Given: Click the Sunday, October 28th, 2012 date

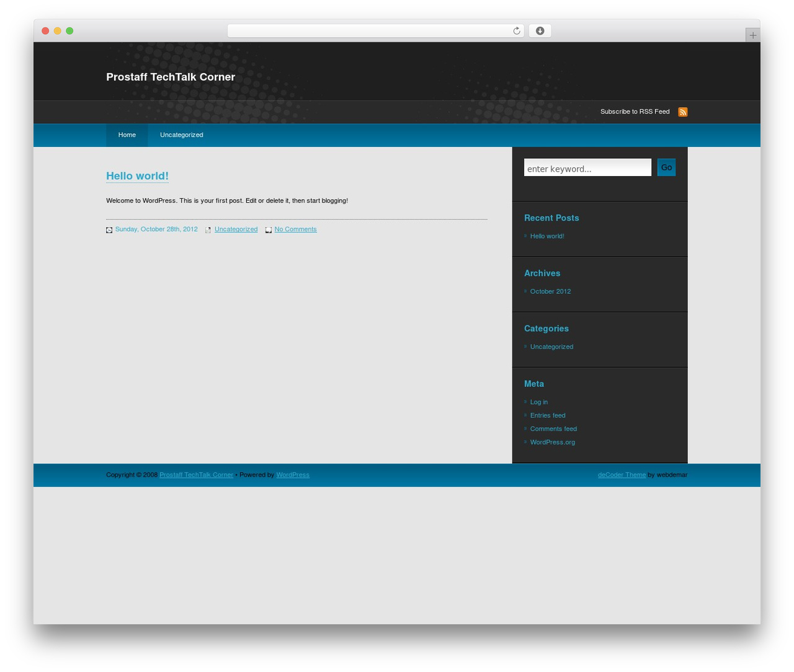Looking at the screenshot, I should click(x=156, y=229).
